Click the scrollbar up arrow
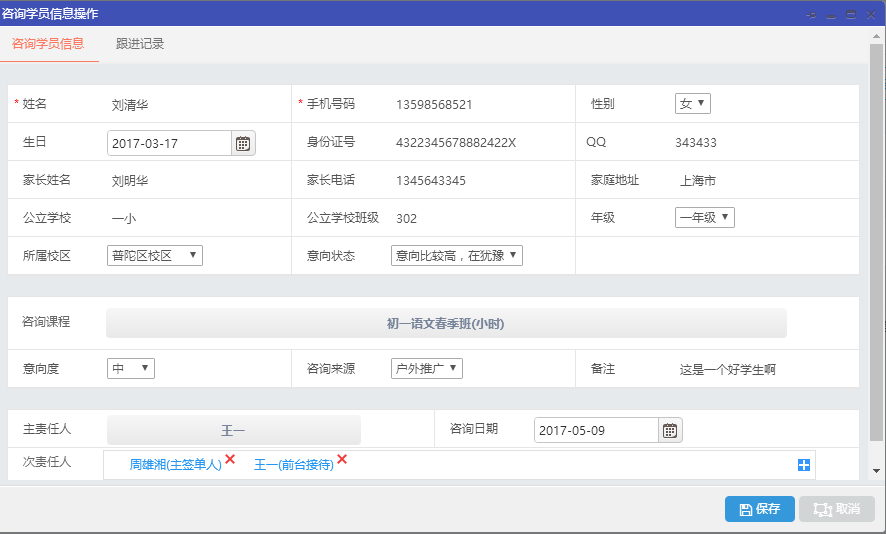 (x=876, y=36)
